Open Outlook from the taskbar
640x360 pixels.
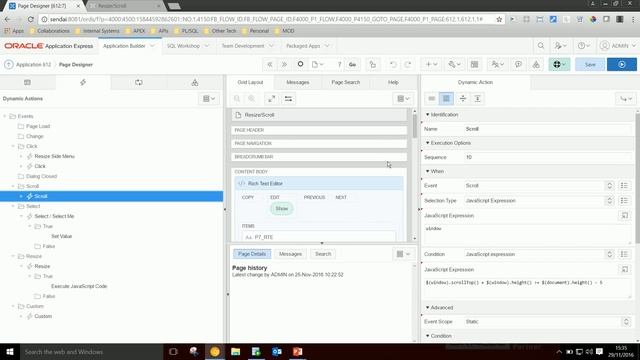pos(277,351)
